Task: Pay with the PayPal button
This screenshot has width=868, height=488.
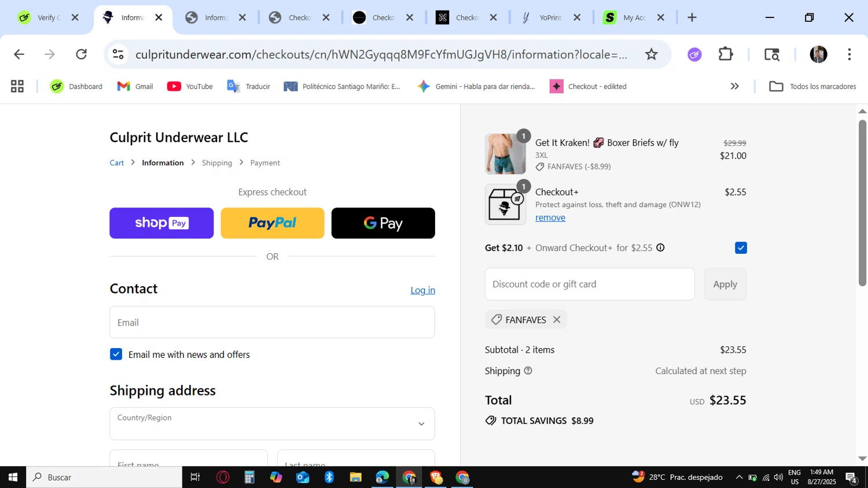Action: (x=273, y=223)
